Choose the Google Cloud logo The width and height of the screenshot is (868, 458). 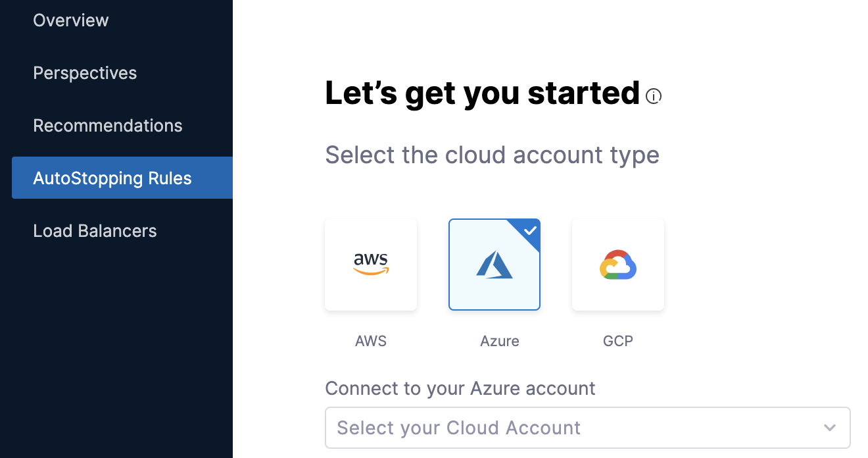[618, 265]
